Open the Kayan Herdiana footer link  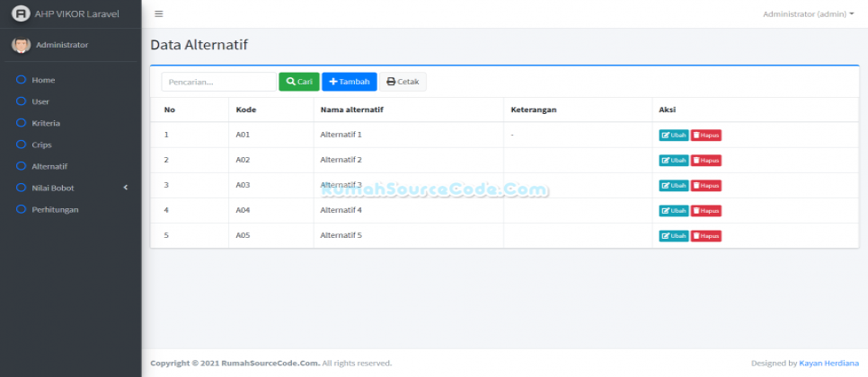pyautogui.click(x=828, y=364)
